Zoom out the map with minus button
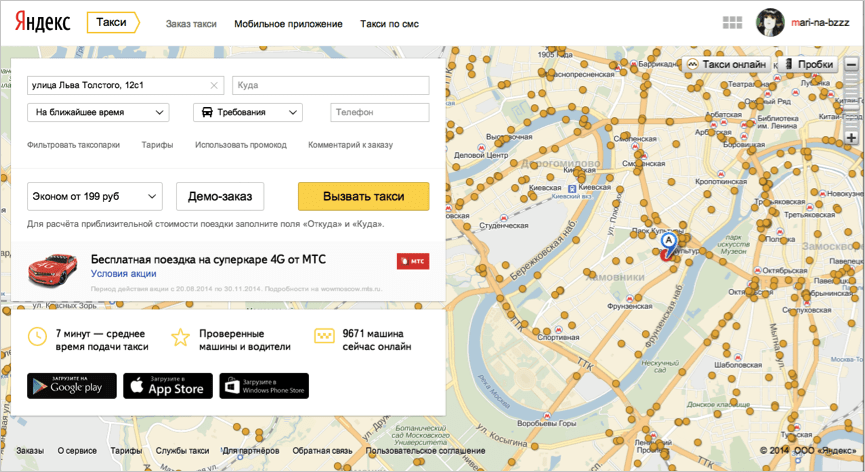This screenshot has width=865, height=472. (851, 65)
